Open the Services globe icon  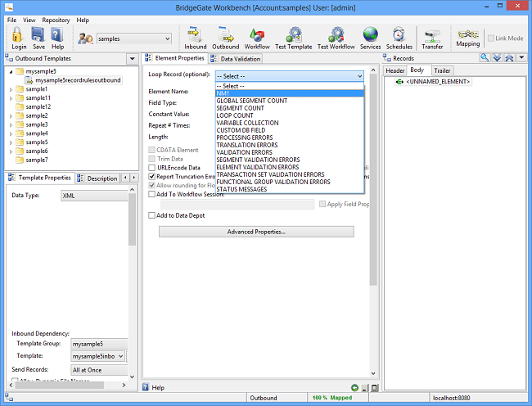[370, 35]
